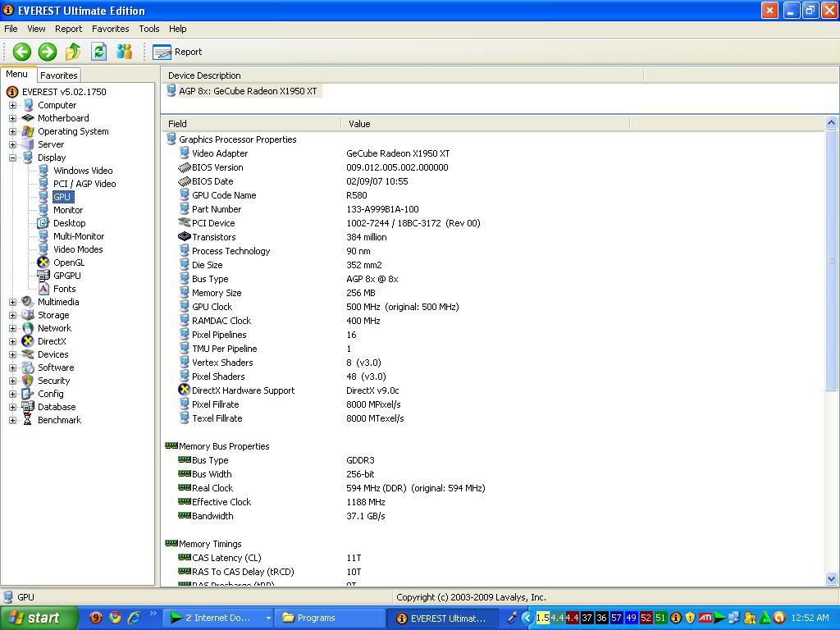Click the Database icon in the tree
The image size is (840, 630).
(x=28, y=407)
